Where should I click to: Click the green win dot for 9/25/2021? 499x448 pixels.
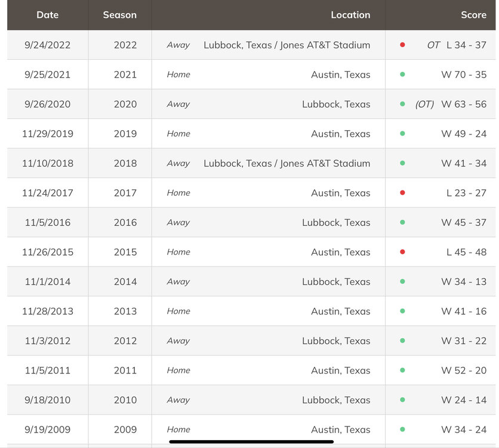[402, 75]
